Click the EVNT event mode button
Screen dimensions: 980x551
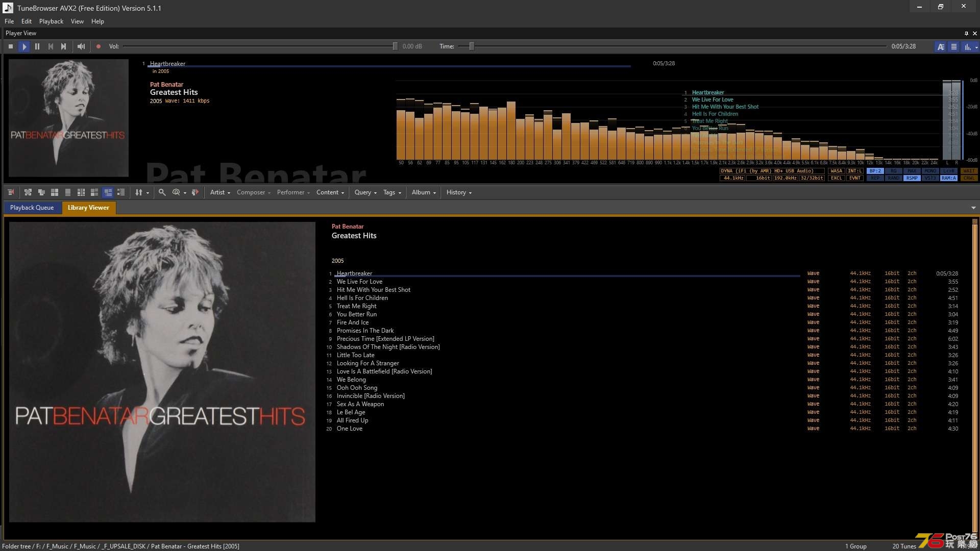click(855, 178)
